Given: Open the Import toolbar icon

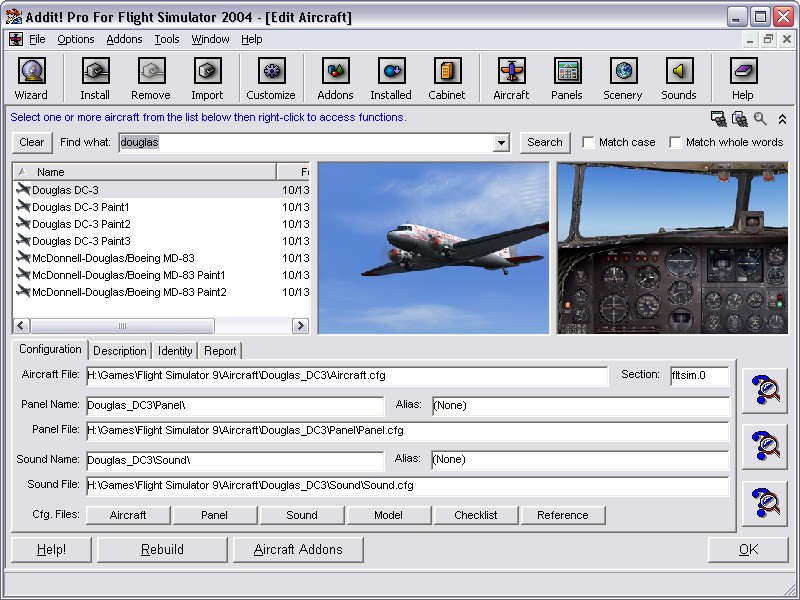Looking at the screenshot, I should pyautogui.click(x=207, y=71).
